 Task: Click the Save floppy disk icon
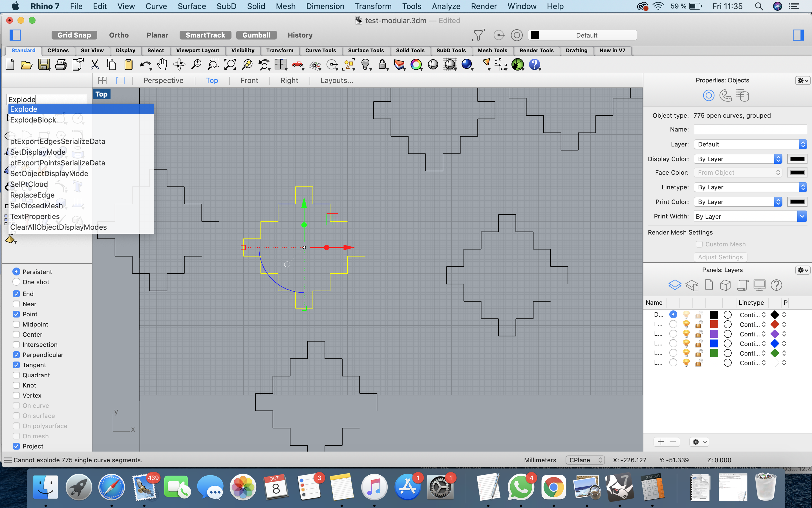tap(44, 64)
